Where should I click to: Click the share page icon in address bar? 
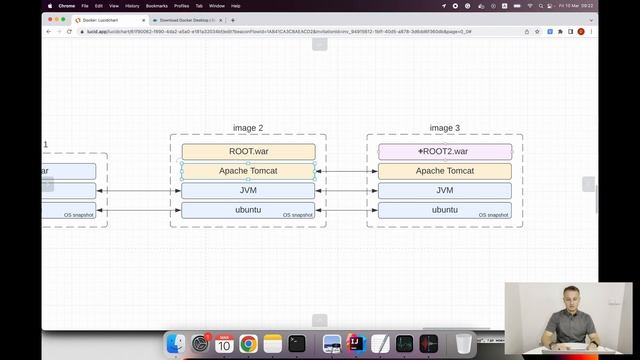pyautogui.click(x=527, y=31)
